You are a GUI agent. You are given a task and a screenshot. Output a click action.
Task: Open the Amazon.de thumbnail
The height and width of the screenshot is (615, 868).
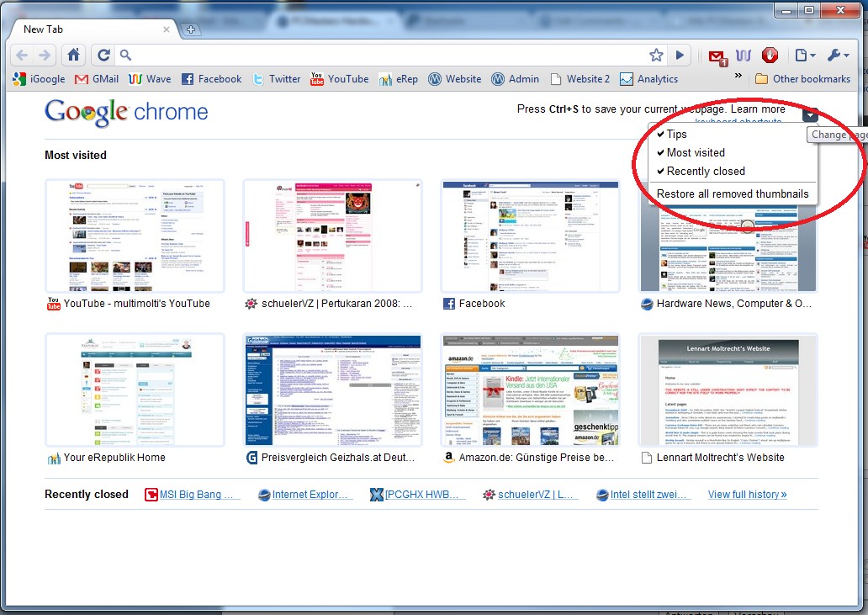click(531, 390)
